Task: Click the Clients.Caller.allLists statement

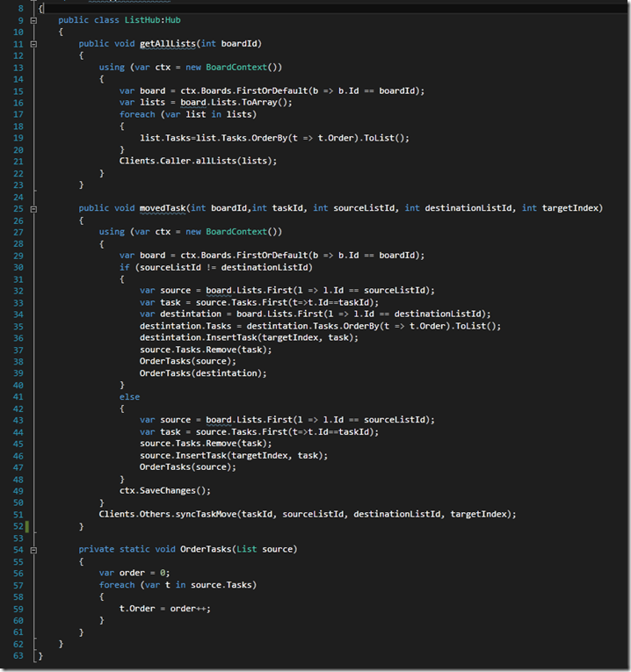Action: (x=198, y=161)
